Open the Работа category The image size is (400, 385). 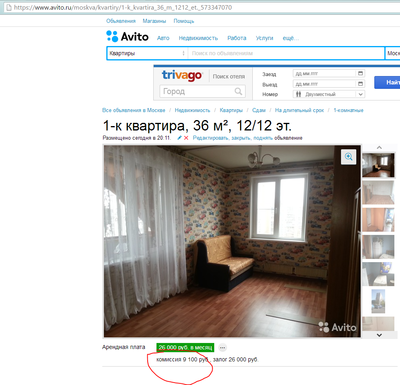[237, 38]
